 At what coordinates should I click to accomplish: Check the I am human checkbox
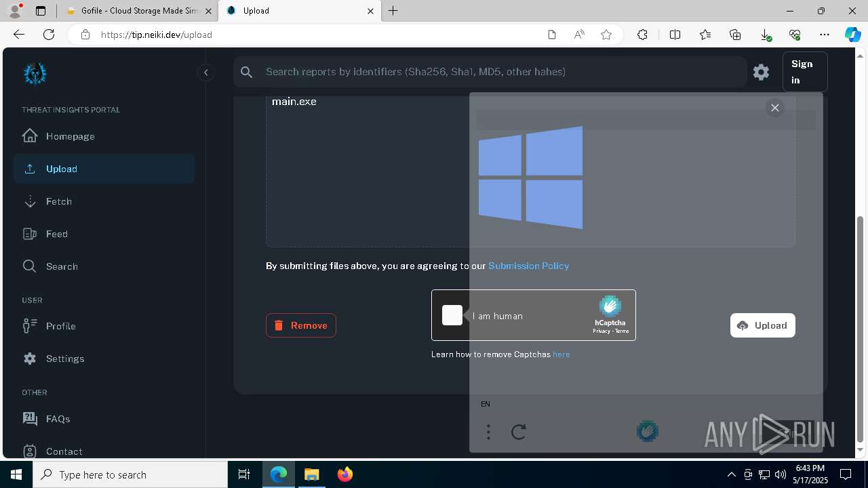pos(452,315)
